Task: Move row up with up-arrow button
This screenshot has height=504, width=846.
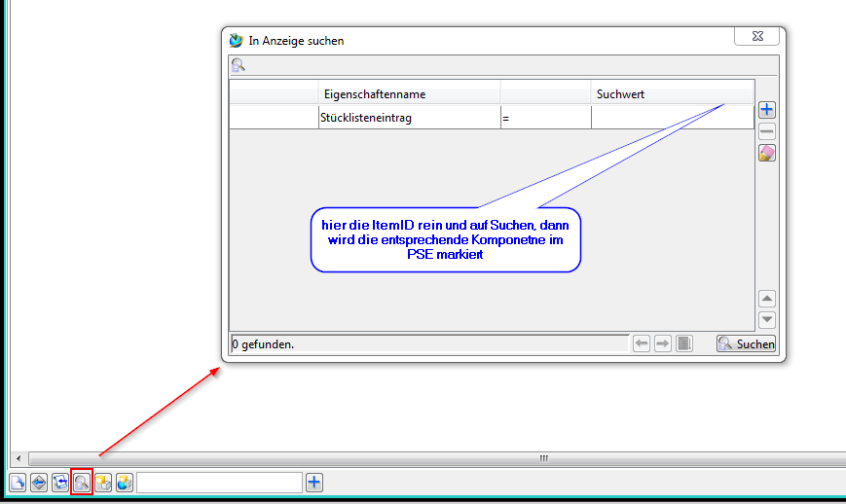Action: [x=767, y=298]
